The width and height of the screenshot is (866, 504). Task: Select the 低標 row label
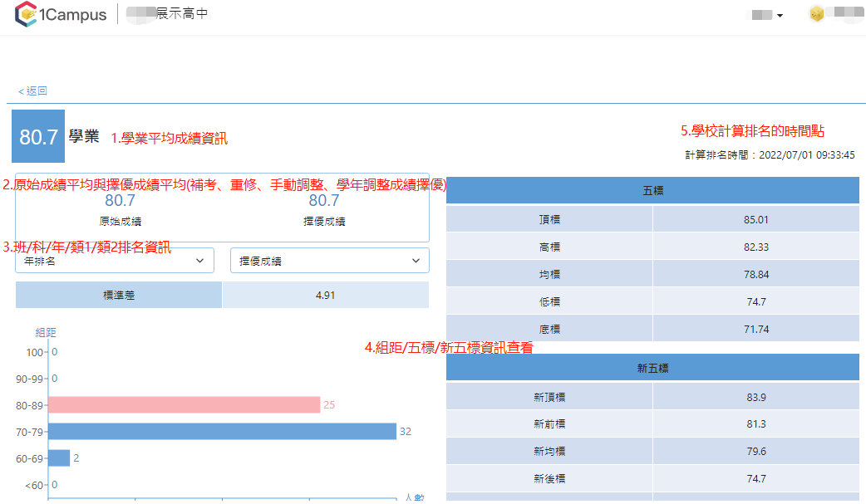(x=549, y=301)
